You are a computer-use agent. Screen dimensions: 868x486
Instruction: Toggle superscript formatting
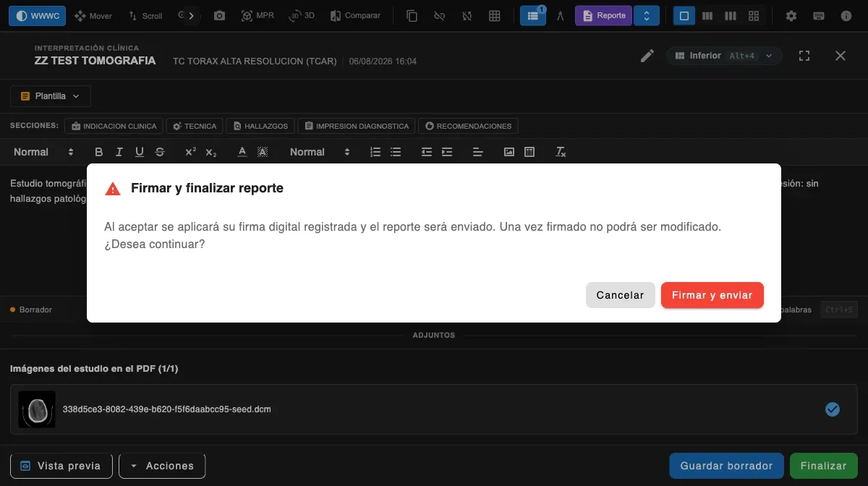coord(190,152)
